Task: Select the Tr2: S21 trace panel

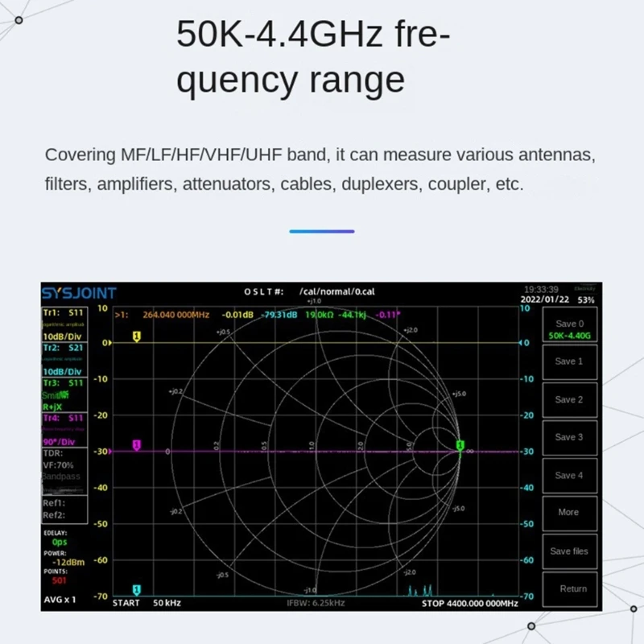Action: click(x=64, y=360)
